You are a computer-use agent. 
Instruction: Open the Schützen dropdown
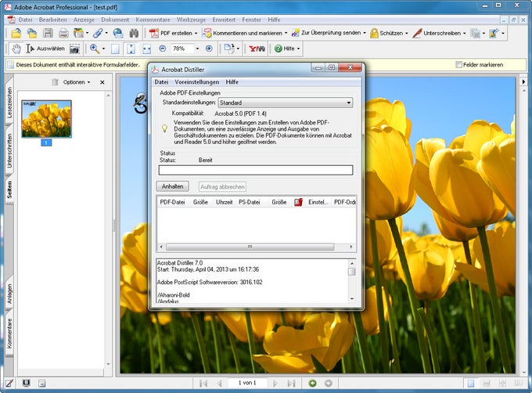pos(407,33)
